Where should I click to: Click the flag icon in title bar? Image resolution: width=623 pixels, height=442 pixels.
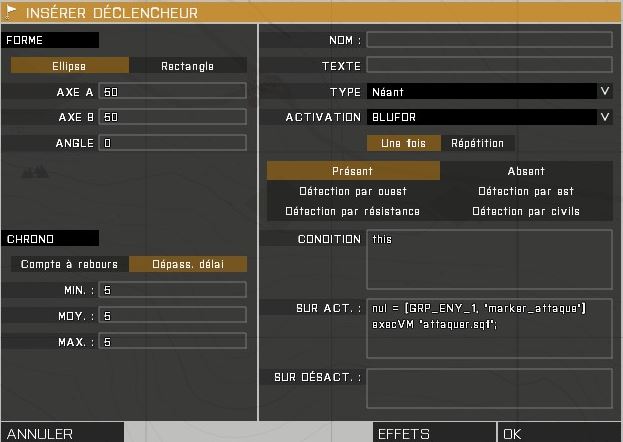coord(11,13)
